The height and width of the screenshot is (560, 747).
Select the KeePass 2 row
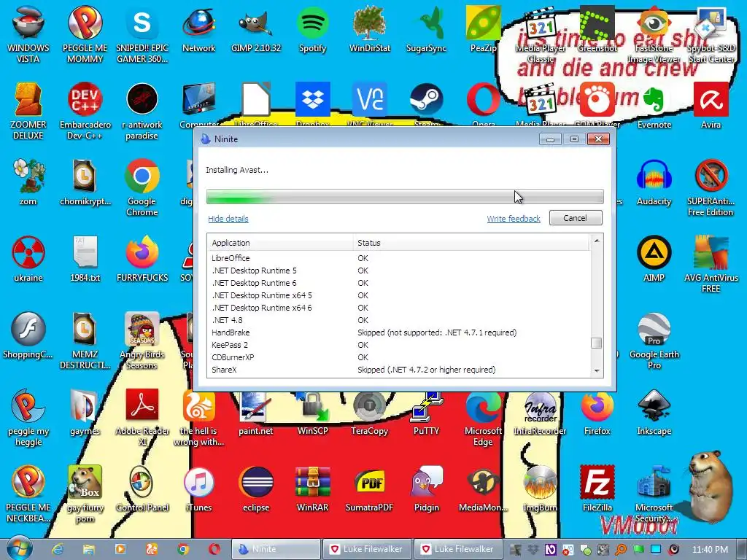[x=399, y=345]
